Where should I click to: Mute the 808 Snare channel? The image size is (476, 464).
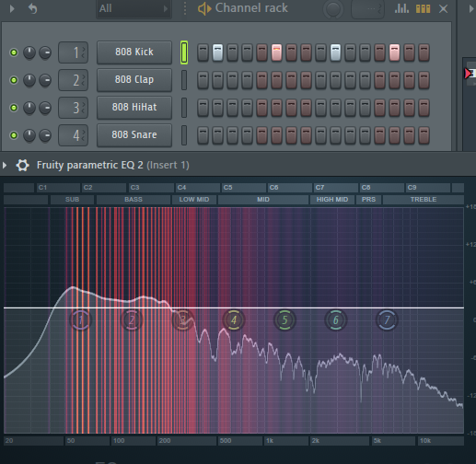click(14, 135)
